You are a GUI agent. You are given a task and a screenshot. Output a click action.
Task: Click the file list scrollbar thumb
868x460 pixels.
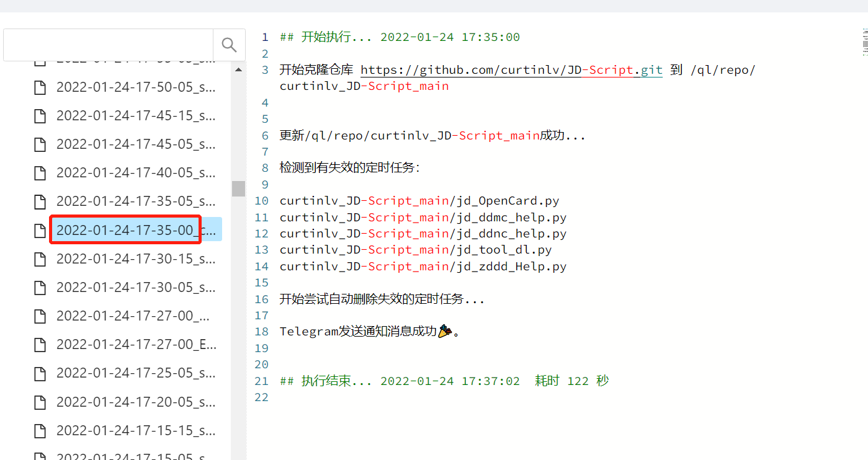(238, 188)
